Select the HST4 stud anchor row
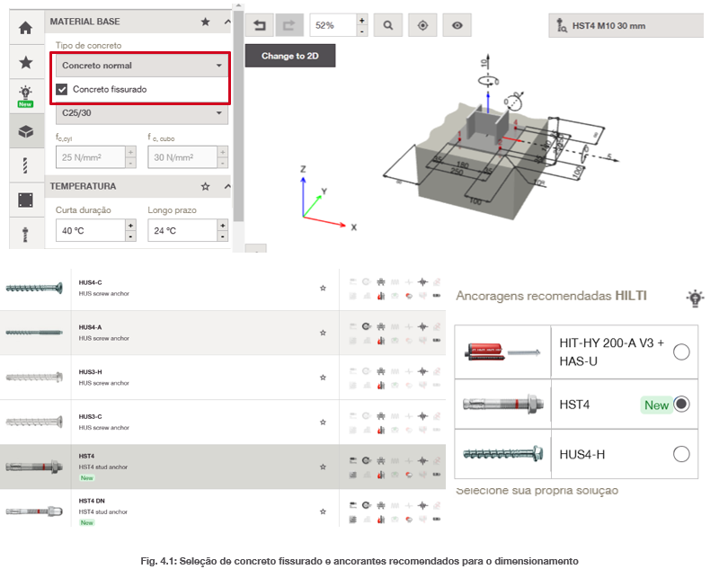Screen dimensions: 728x578 tap(223, 467)
